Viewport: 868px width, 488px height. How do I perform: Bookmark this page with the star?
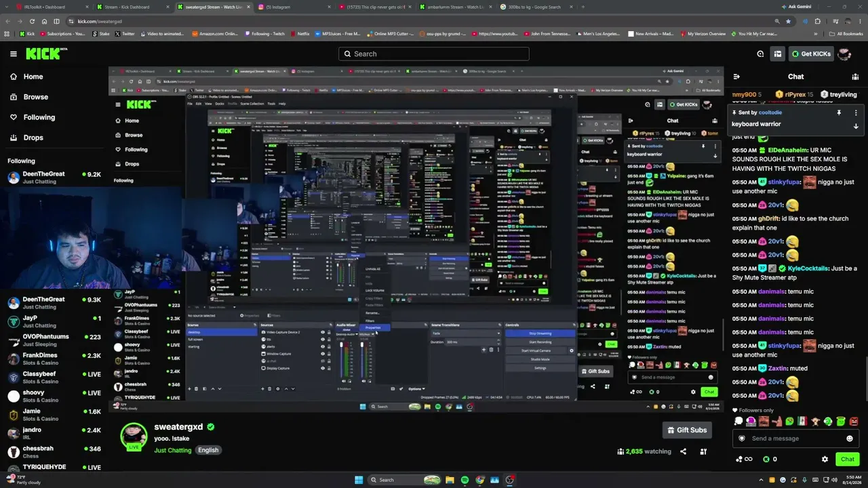788,21
